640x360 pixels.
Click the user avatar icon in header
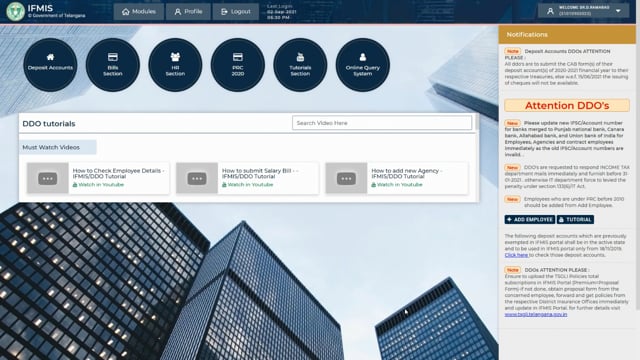point(550,11)
